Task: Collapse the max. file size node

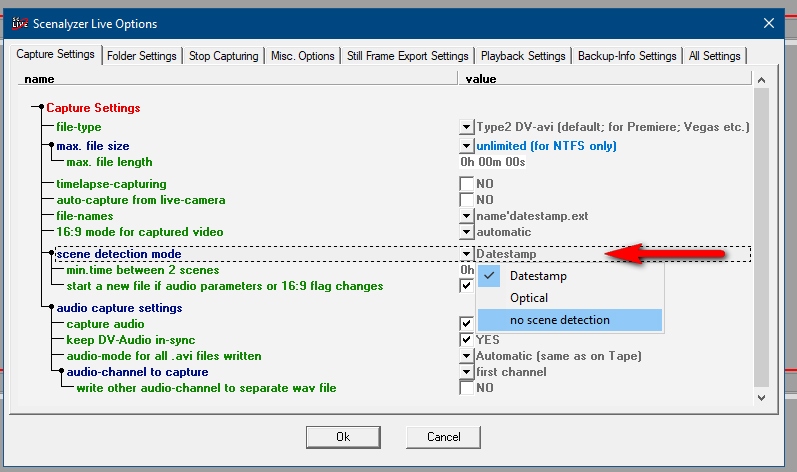Action: tap(51, 145)
